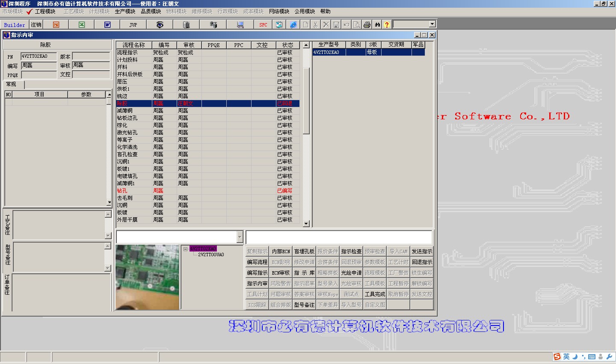Image resolution: width=616 pixels, height=364 pixels.
Task: Open the database cylinder icon
Action: pos(186,25)
